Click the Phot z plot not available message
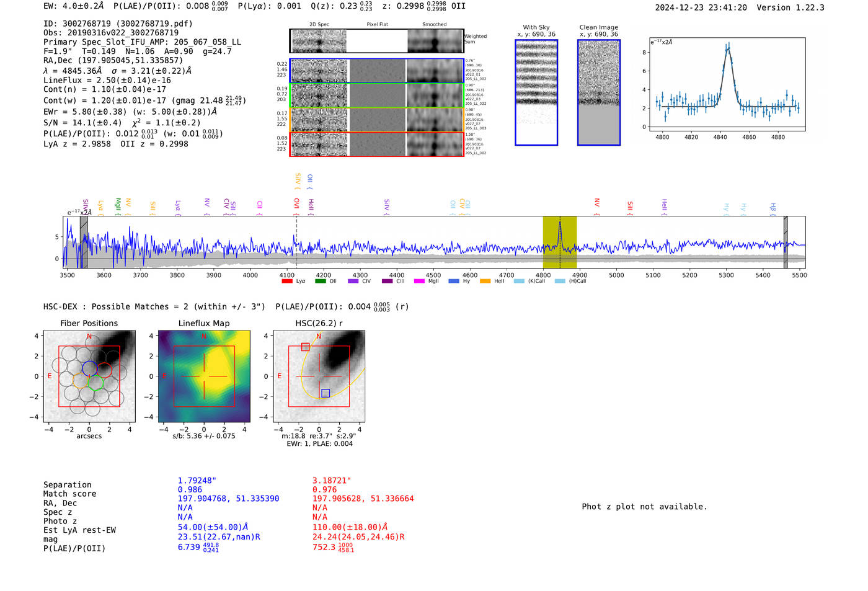Viewport: 868px width, 591px height. [x=644, y=507]
